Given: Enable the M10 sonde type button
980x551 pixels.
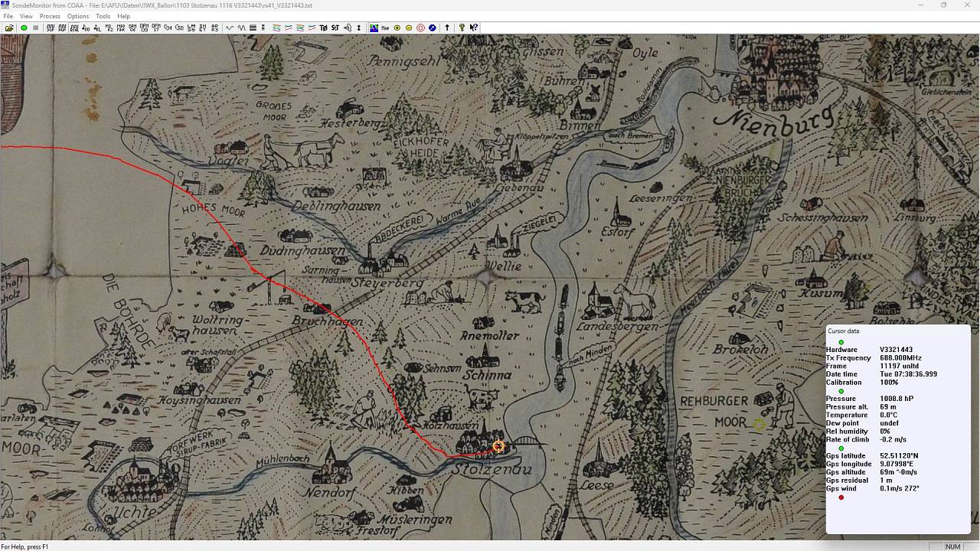Looking at the screenshot, I should tap(120, 28).
